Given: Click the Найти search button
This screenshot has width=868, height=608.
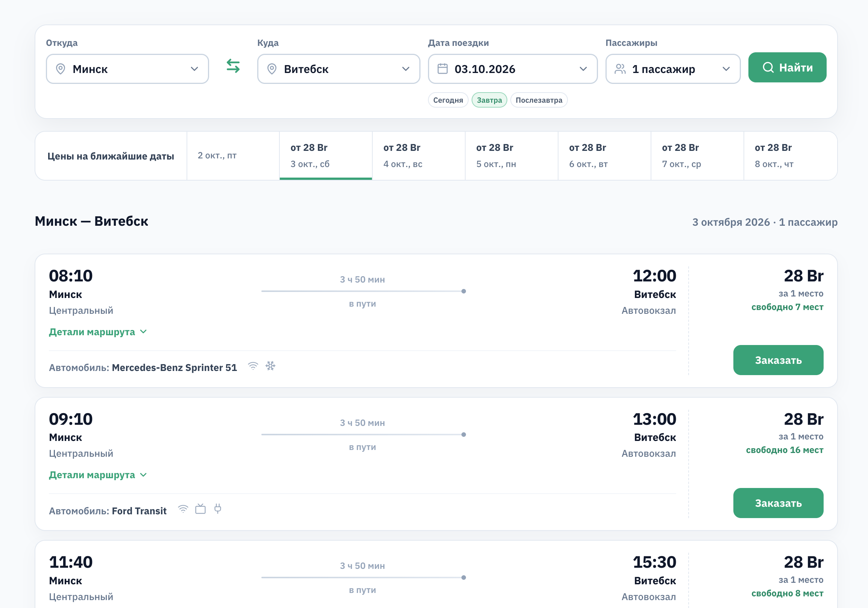Looking at the screenshot, I should tap(788, 67).
